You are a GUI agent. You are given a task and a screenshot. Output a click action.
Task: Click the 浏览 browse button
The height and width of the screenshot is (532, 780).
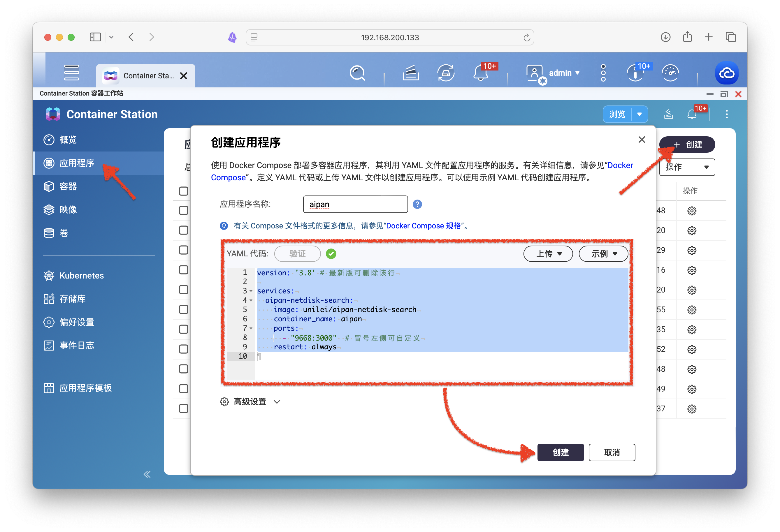[617, 114]
